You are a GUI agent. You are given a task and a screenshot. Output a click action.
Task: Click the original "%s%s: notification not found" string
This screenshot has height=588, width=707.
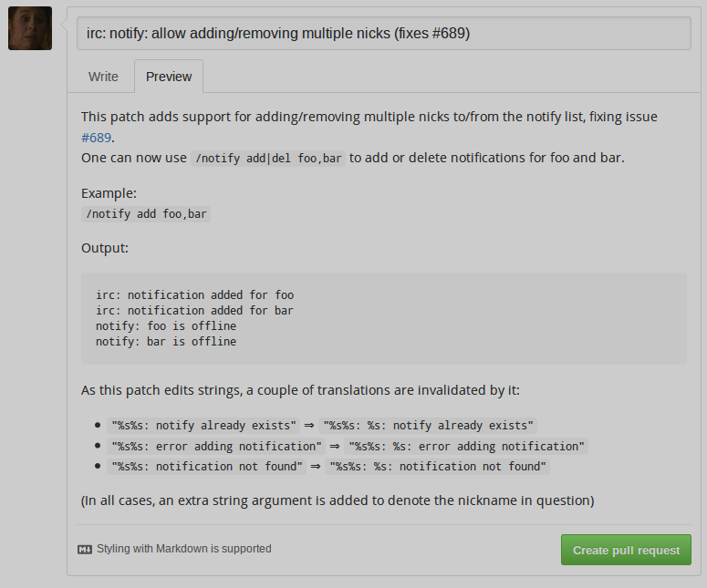click(x=207, y=467)
